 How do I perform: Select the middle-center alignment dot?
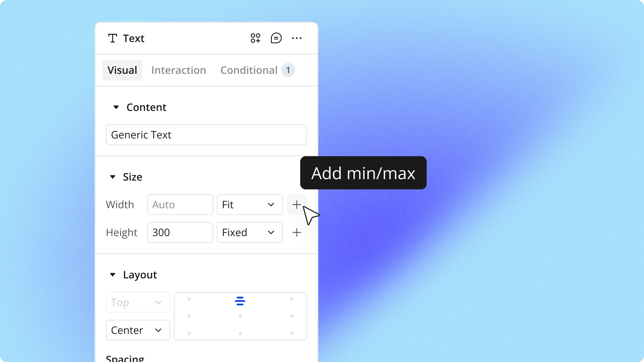(240, 316)
